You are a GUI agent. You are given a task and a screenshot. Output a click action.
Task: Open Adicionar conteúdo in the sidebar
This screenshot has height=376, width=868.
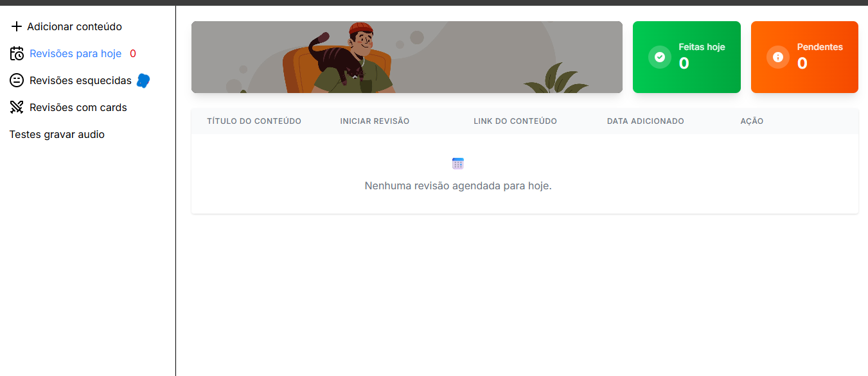[75, 26]
